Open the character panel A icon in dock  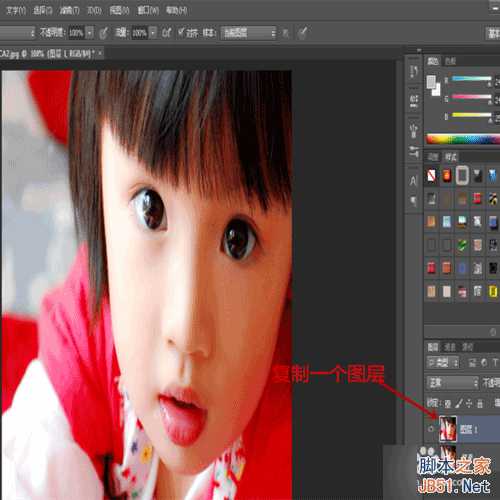pyautogui.click(x=413, y=181)
